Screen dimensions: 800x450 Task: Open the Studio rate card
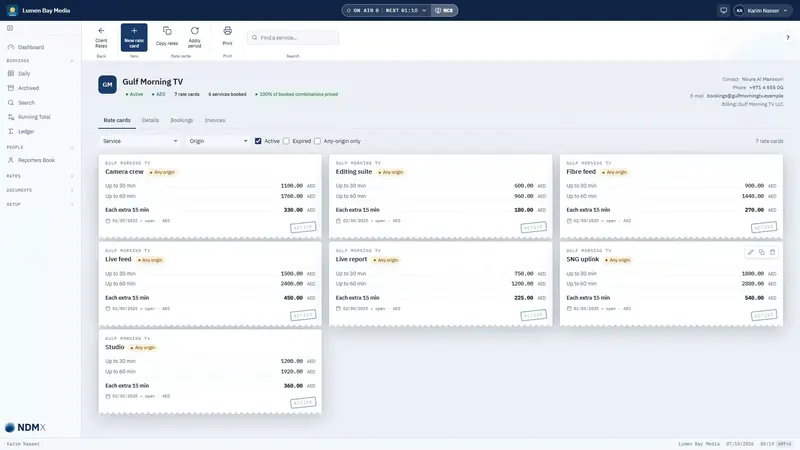tap(210, 371)
